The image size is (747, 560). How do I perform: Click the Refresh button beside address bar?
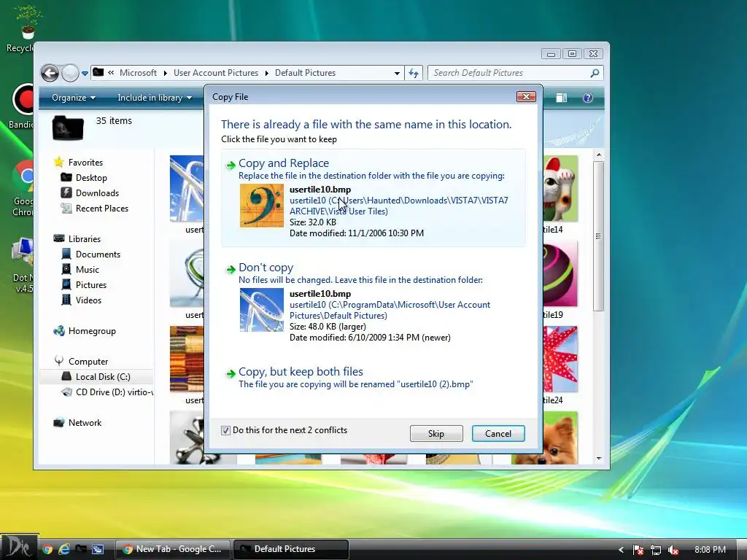pos(414,74)
